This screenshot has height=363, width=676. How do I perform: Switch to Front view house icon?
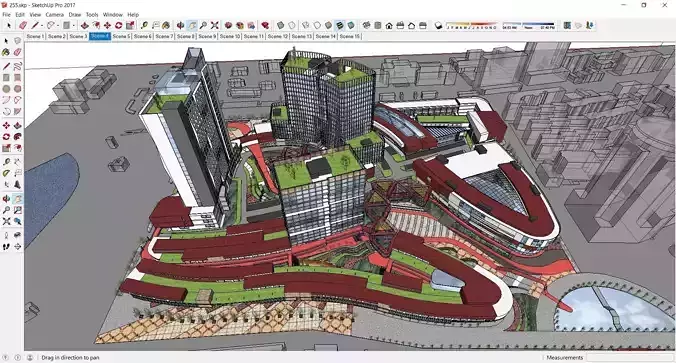(389, 25)
